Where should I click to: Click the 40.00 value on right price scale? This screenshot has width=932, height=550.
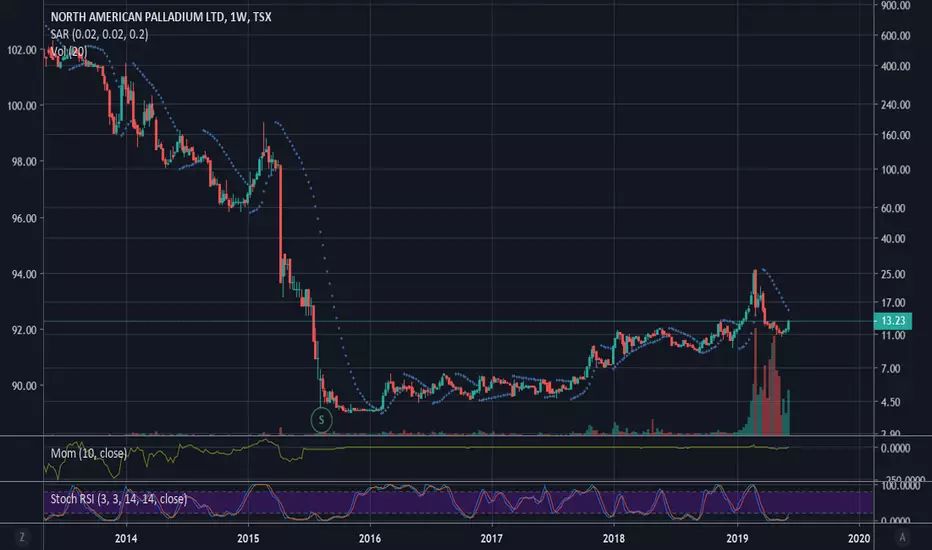coord(893,238)
